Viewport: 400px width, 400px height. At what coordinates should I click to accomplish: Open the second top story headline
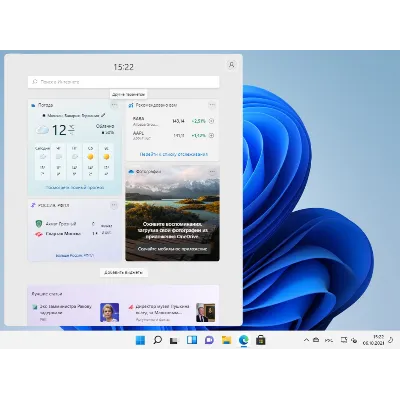click(x=162, y=309)
